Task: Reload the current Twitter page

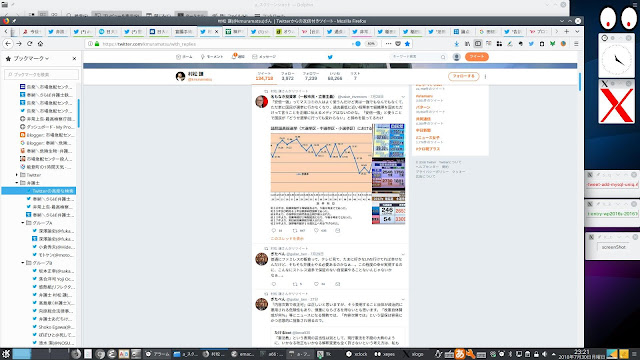Action: [x=29, y=44]
